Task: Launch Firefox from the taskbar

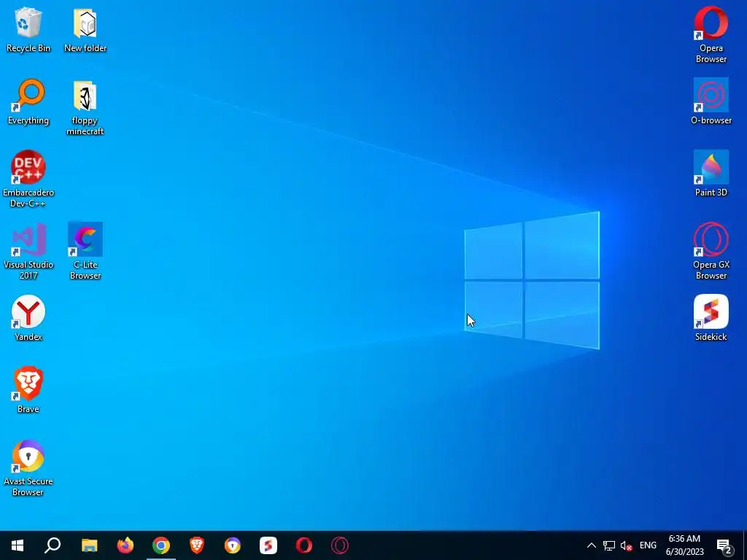Action: coord(125,545)
